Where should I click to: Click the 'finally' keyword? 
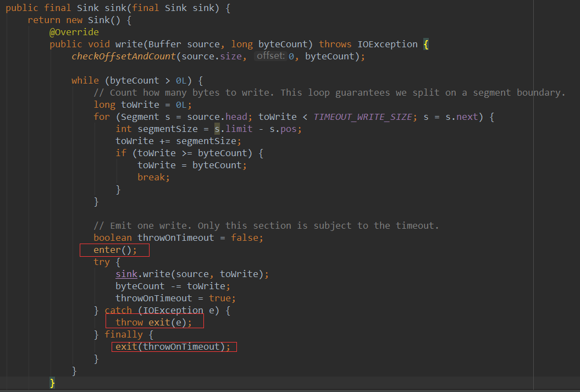tap(124, 334)
